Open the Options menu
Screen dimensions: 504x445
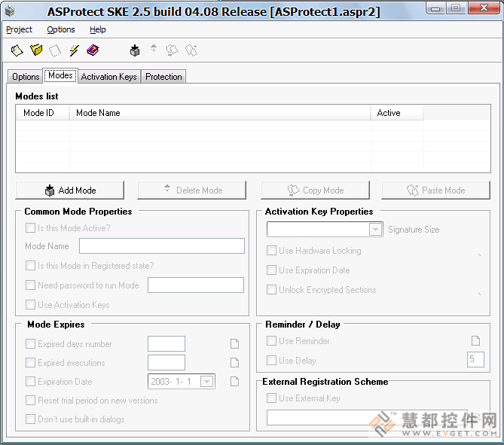pyautogui.click(x=61, y=29)
